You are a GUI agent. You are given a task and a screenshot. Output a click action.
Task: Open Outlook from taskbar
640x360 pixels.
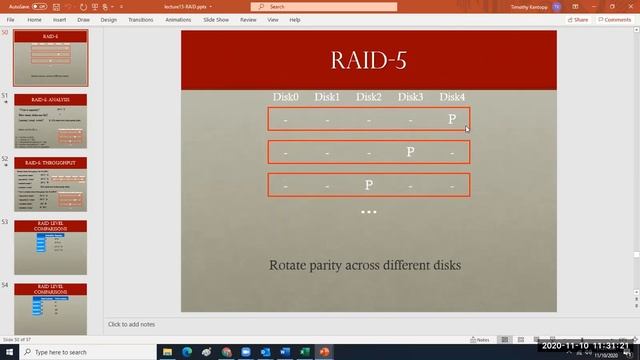coord(266,352)
